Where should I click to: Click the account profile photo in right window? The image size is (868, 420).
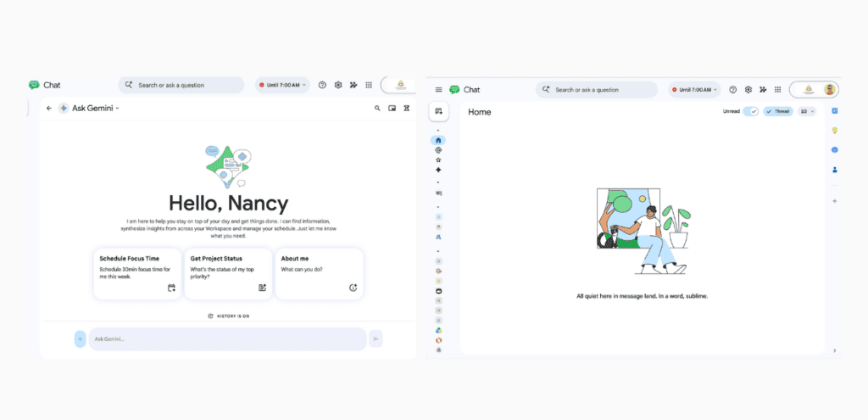[829, 90]
